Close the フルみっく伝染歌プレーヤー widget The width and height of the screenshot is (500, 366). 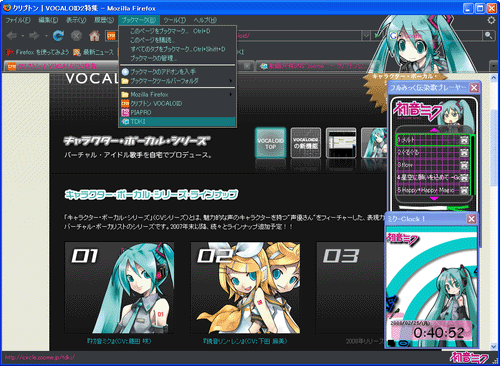474,88
